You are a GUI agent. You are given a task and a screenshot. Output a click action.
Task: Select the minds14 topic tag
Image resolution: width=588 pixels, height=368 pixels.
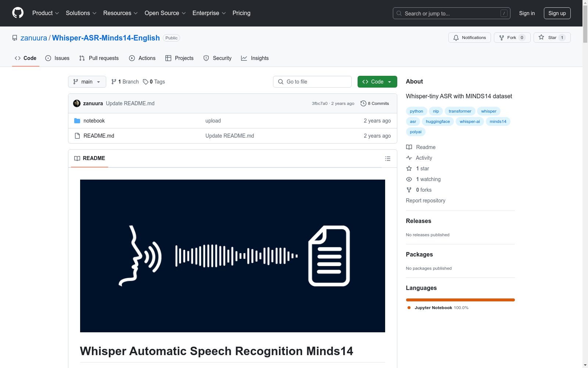tap(498, 121)
